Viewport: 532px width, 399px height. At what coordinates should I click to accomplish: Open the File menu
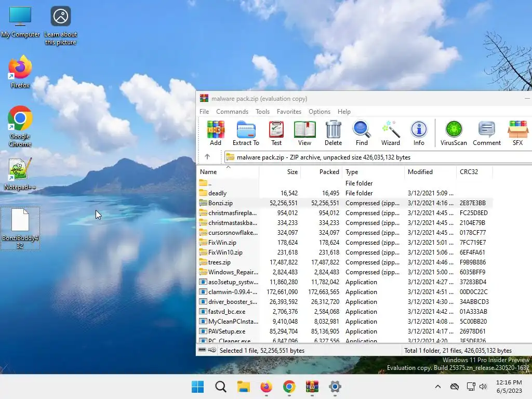(204, 112)
